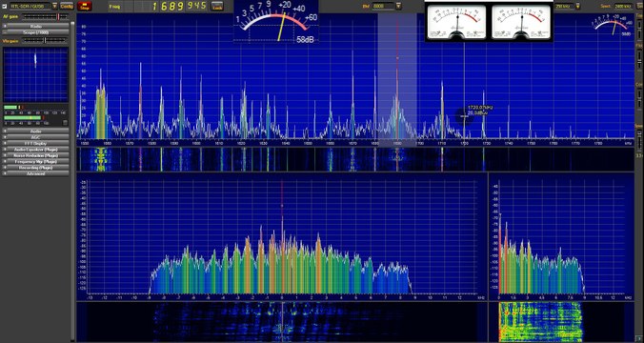Expand the Audio Equalizer (Plugin) panel

click(x=36, y=150)
